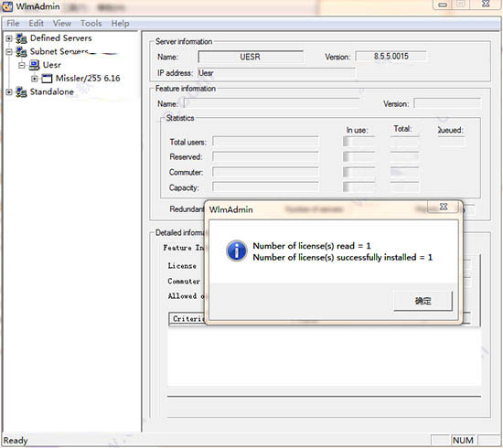
Task: Select the Uesr tree item label
Action: tap(52, 65)
